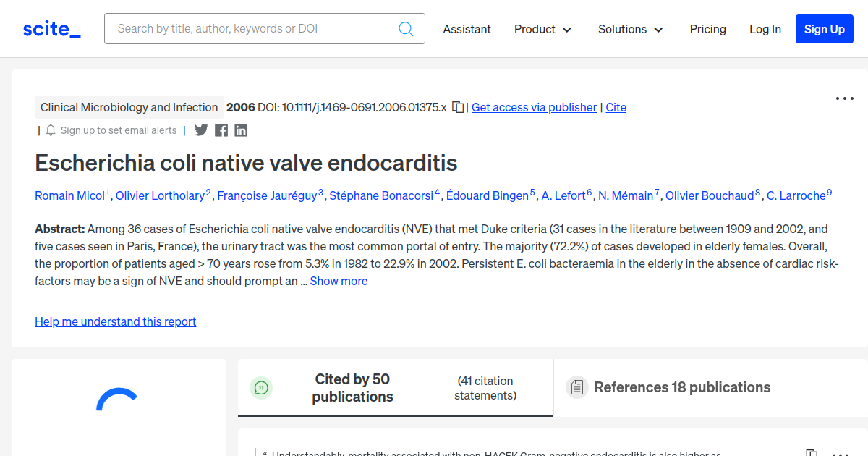Viewport: 868px width, 456px height.
Task: Switch to the References 18 publications tab
Action: (682, 387)
